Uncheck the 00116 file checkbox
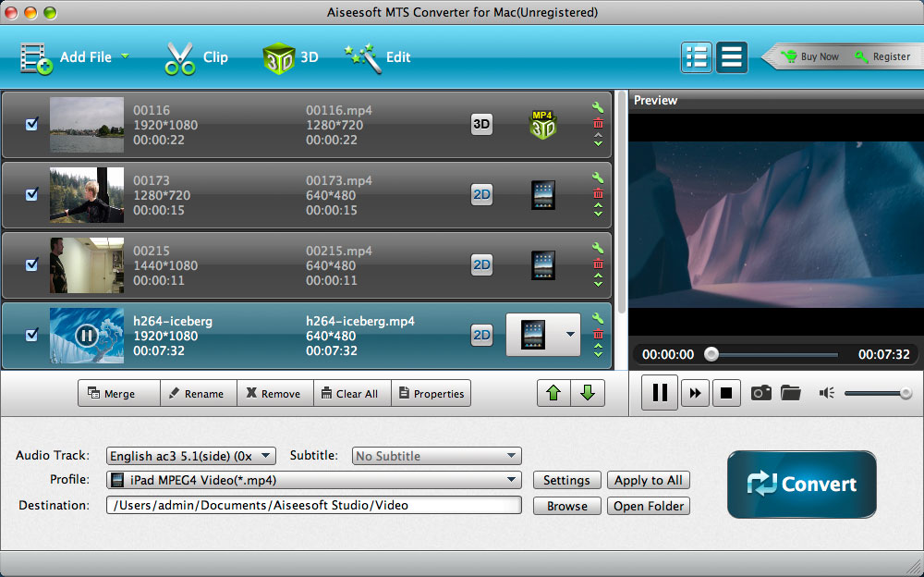The height and width of the screenshot is (577, 924). point(31,124)
